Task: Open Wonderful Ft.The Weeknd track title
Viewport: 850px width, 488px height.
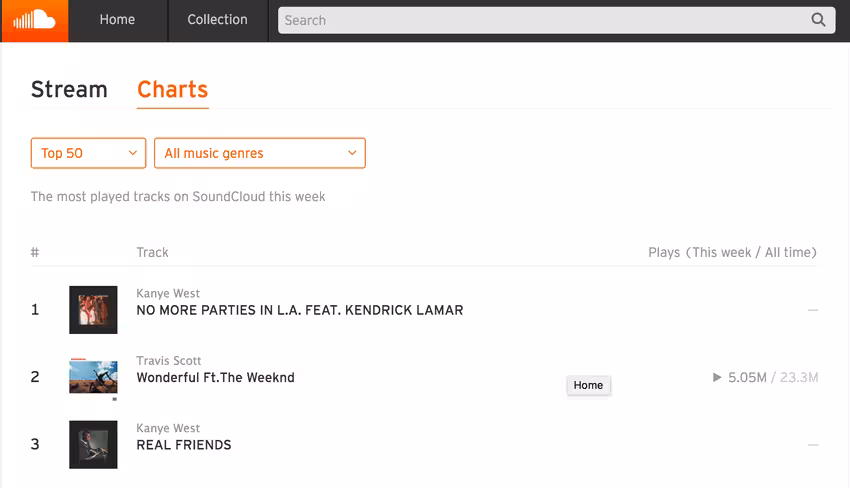Action: (x=215, y=377)
